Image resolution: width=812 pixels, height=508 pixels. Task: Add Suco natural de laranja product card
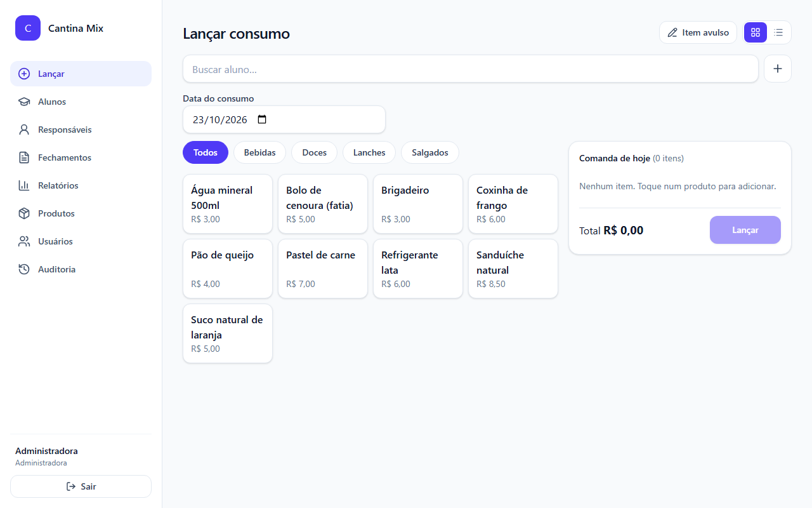coord(228,333)
